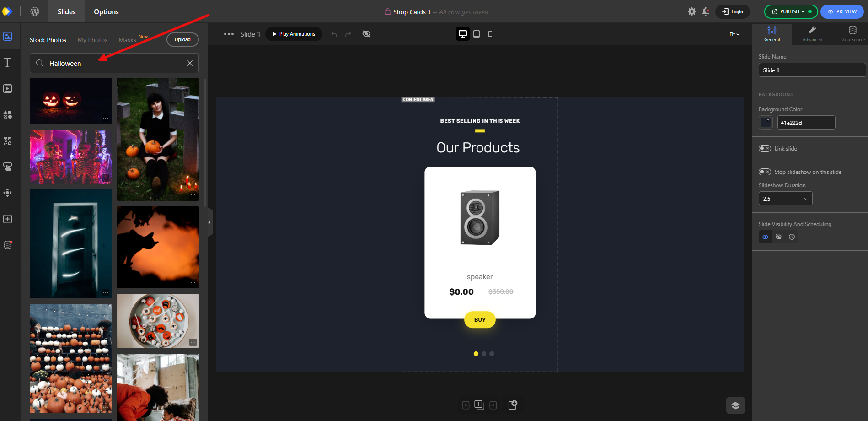Switch to tablet device view
868x421 pixels.
[477, 34]
